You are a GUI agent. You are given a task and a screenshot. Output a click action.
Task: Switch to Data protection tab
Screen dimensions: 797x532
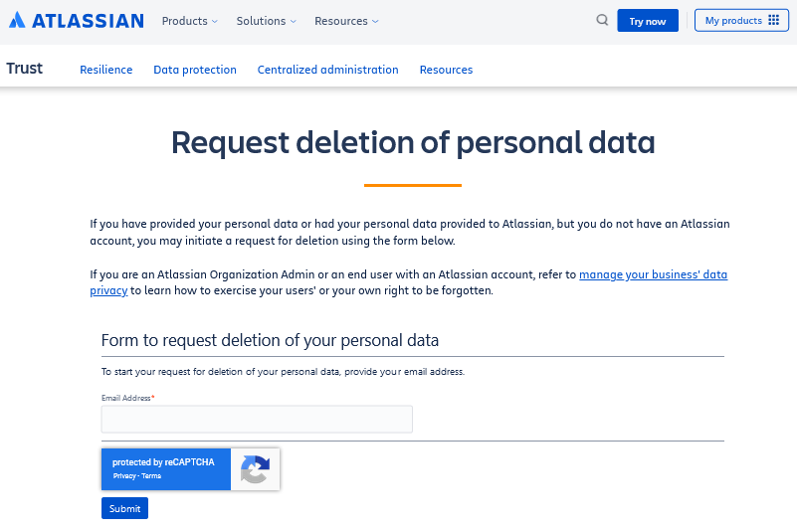click(x=195, y=70)
